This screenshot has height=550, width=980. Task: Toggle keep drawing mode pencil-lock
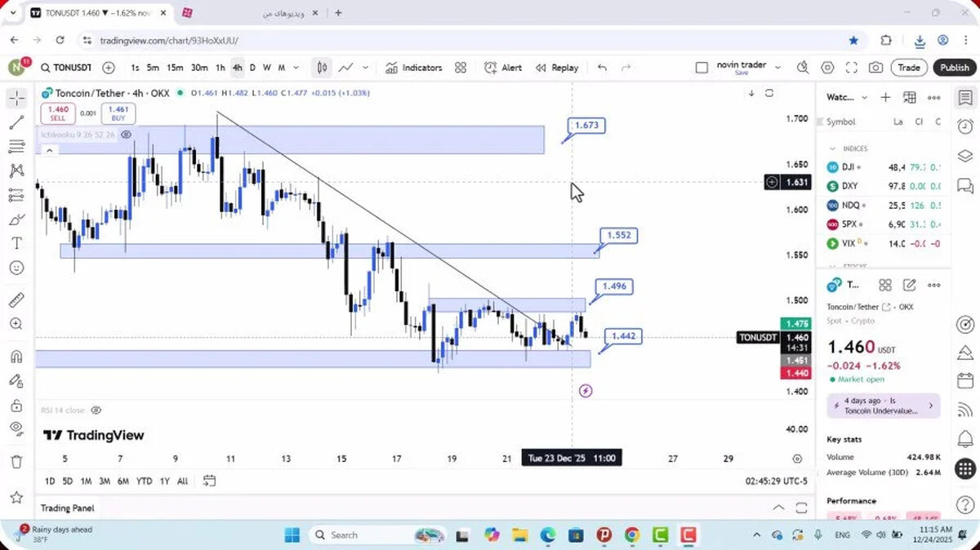click(16, 381)
